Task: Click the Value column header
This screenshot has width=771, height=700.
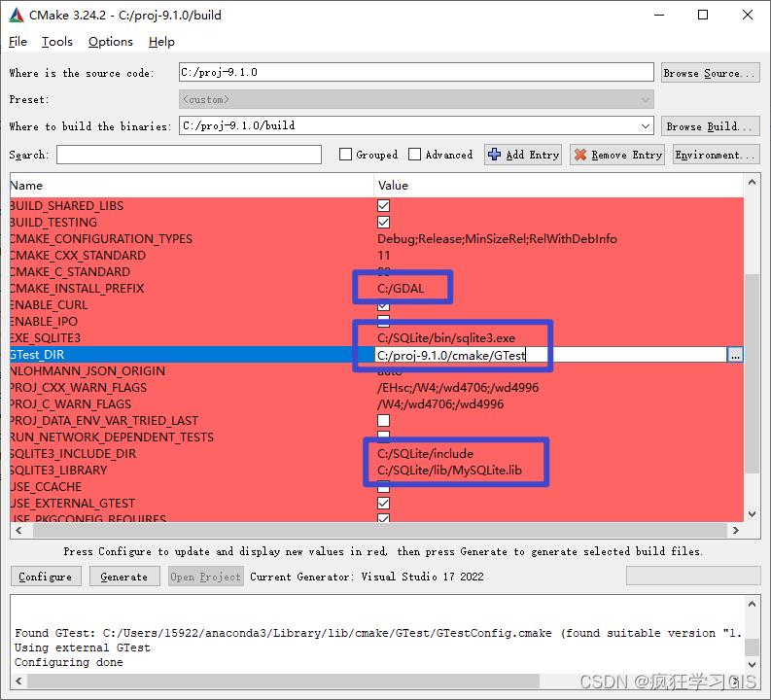Action: click(559, 186)
